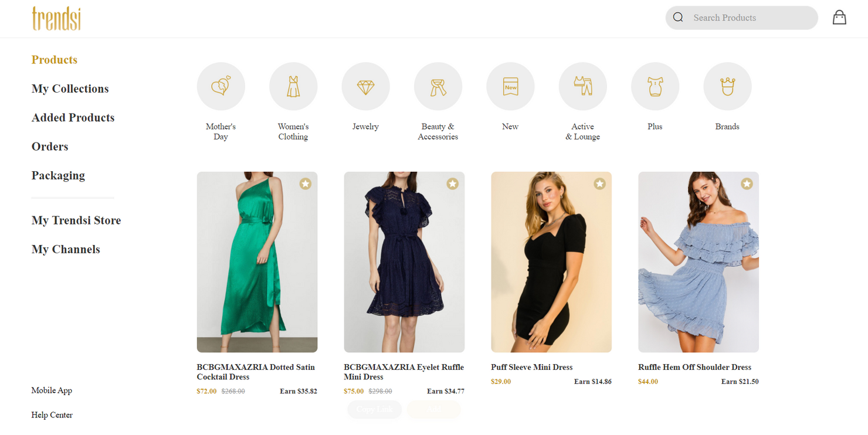The image size is (868, 435).
Task: Open the Packaging section
Action: point(58,175)
